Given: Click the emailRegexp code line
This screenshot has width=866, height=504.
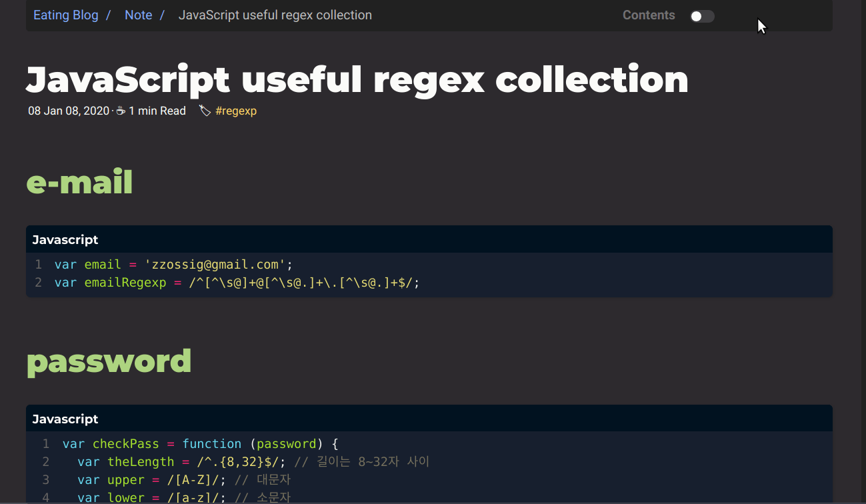Looking at the screenshot, I should (237, 283).
